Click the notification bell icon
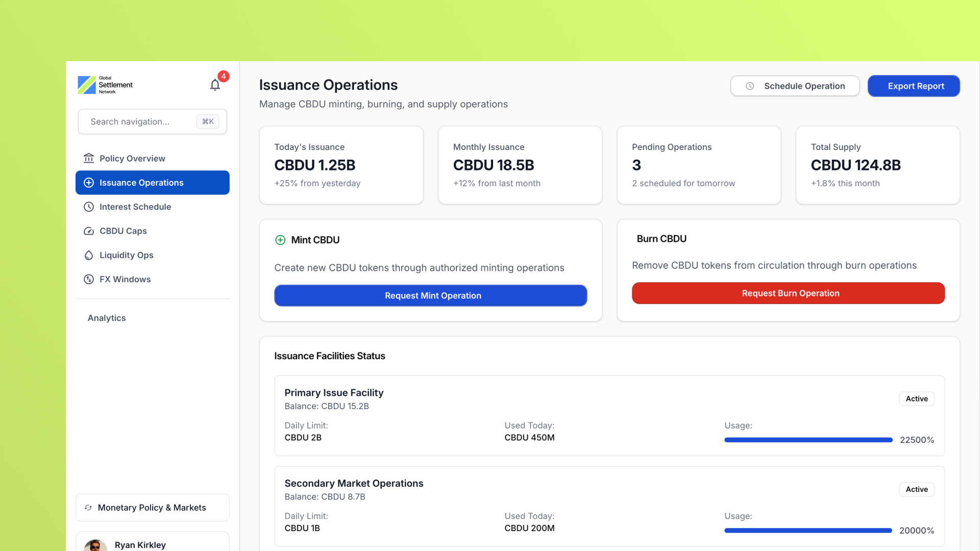Screen dimensions: 980x551 click(x=215, y=85)
